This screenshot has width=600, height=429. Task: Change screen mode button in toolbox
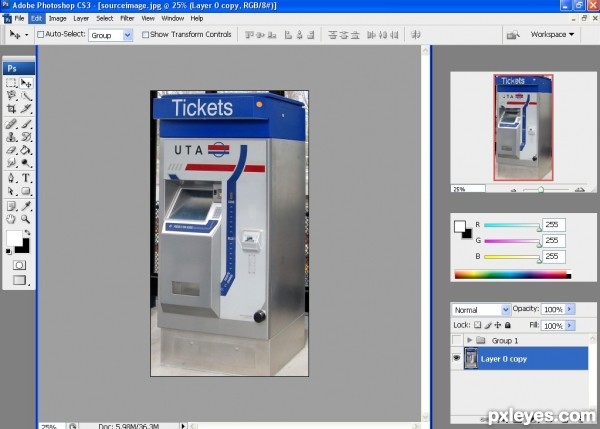pos(20,280)
